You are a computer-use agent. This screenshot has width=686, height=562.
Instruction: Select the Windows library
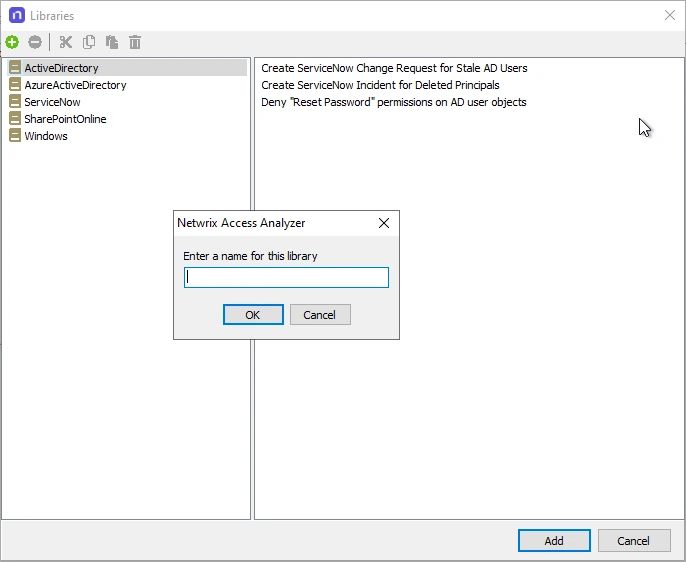(x=46, y=136)
